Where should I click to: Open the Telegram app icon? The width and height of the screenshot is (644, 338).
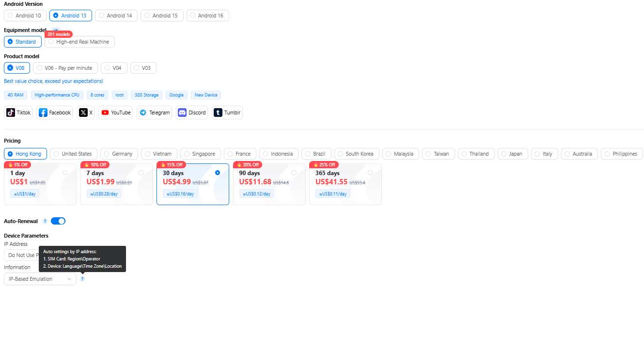coord(154,112)
